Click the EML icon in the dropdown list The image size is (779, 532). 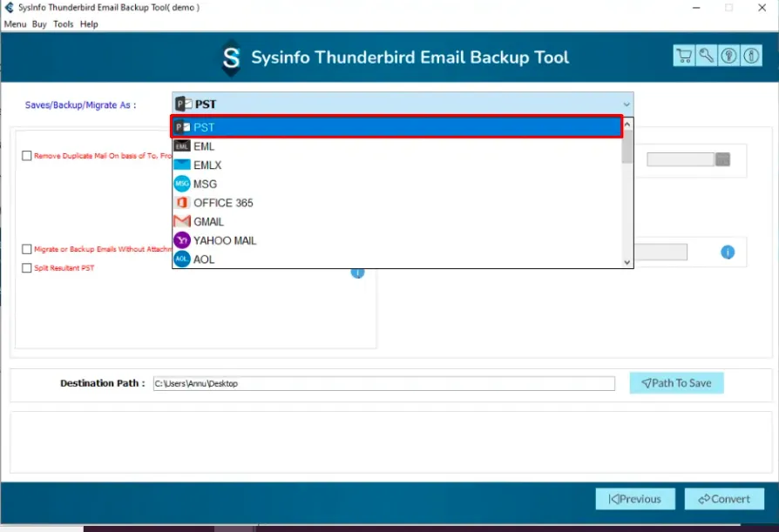coord(182,146)
